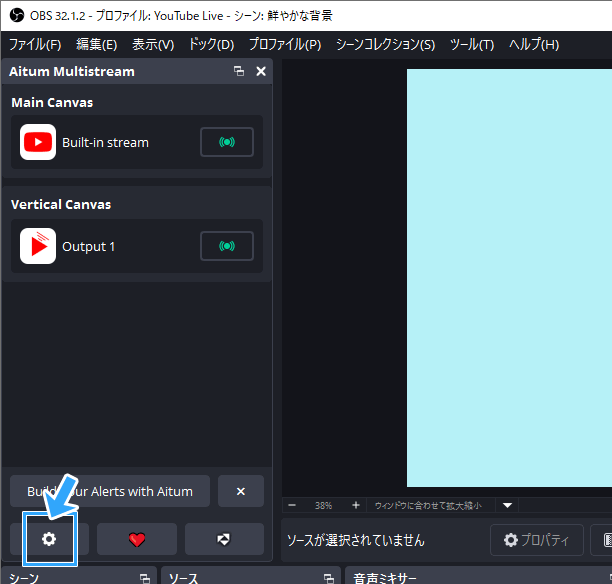Viewport: 612px width, 584px height.
Task: Click the Aitum logo button
Action: 224,539
